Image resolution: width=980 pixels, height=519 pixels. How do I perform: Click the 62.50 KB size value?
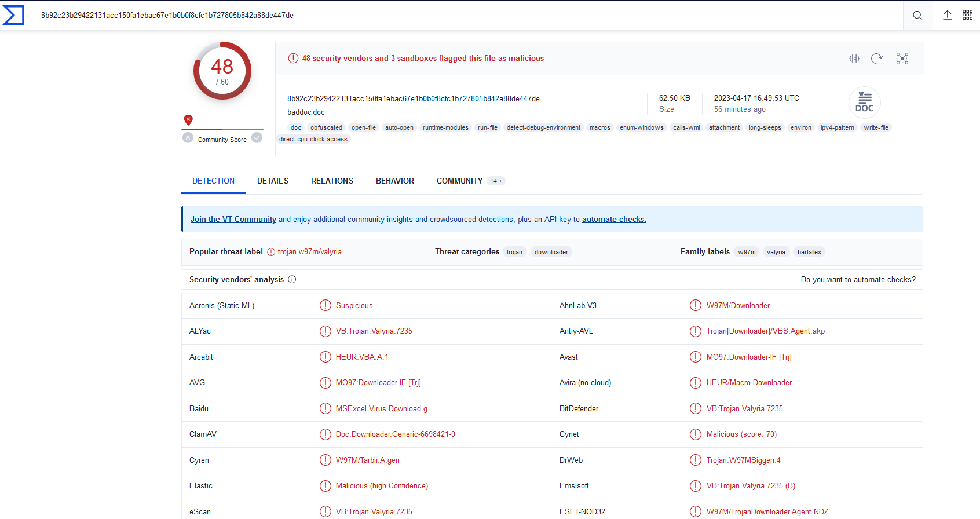pos(675,98)
